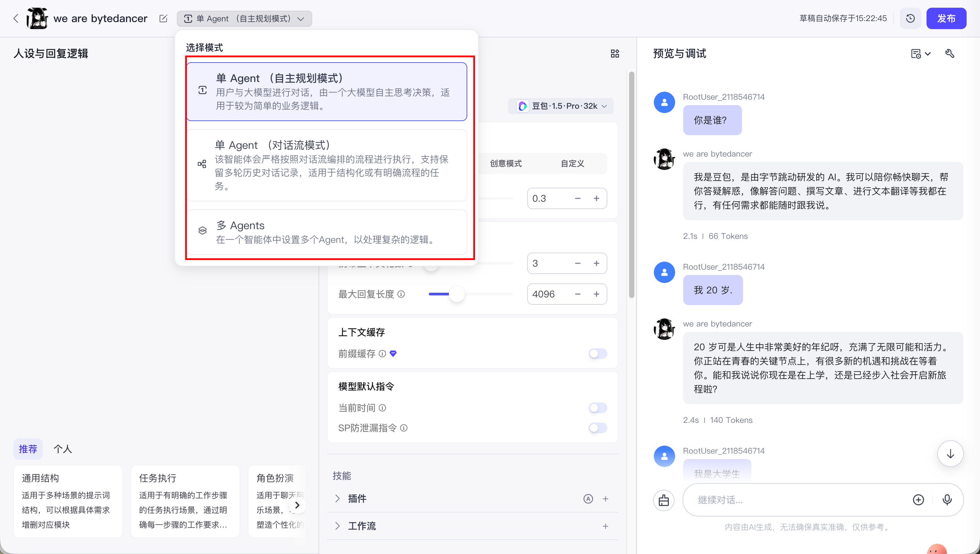Screen dimensions: 980x554
Task: Click the debug wrench icon
Action: click(950, 54)
